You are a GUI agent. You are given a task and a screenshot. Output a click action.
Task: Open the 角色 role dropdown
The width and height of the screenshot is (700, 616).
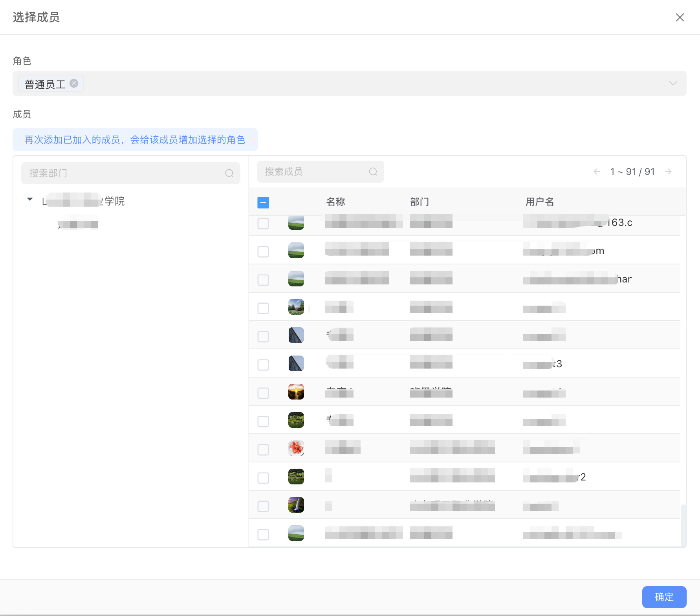(673, 83)
